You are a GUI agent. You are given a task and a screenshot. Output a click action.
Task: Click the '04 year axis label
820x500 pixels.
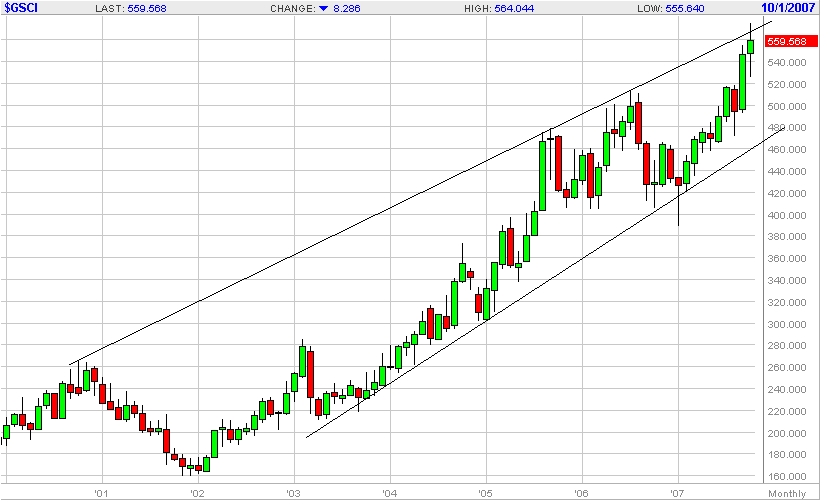(x=389, y=493)
